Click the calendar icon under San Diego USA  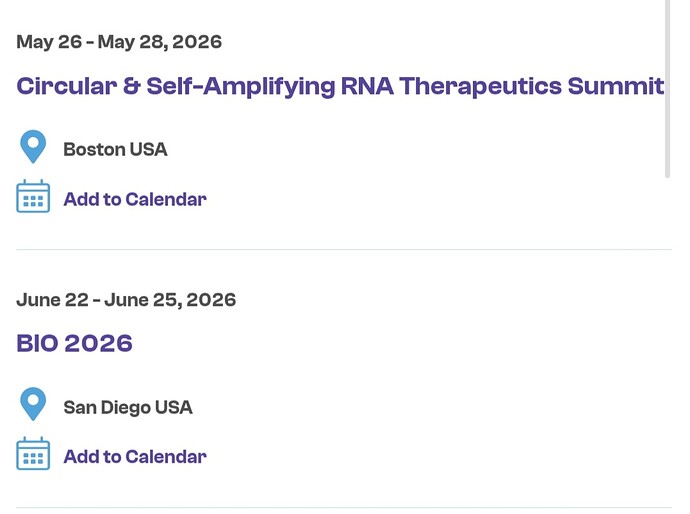[x=33, y=455]
